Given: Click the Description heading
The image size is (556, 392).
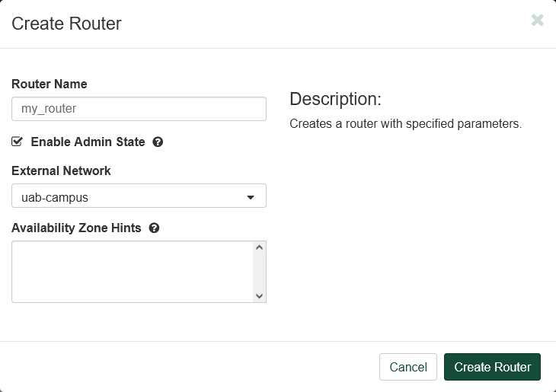Looking at the screenshot, I should coord(335,99).
